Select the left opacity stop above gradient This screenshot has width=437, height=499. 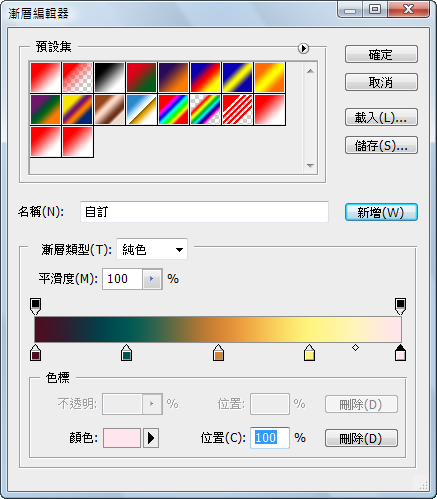point(35,306)
